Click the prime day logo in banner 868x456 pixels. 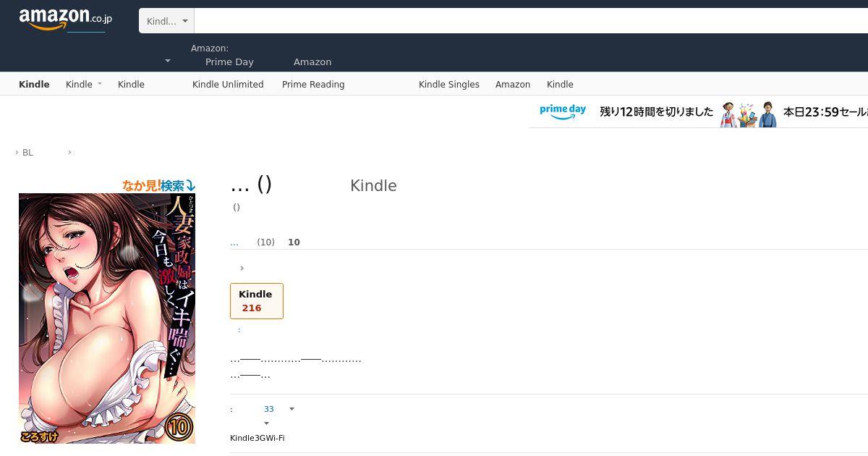[563, 112]
